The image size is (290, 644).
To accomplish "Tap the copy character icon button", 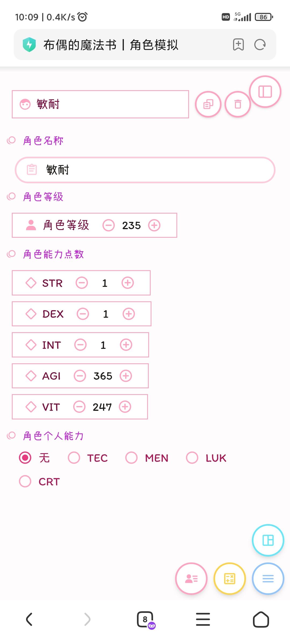I will tap(208, 104).
